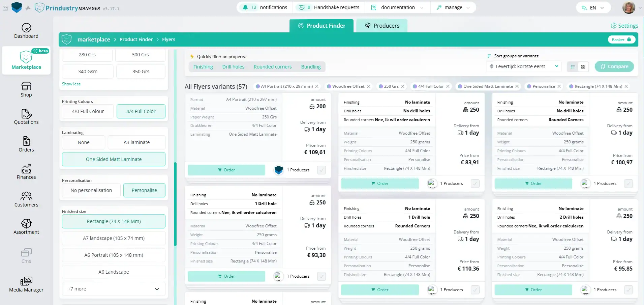Order the €109,61 flyer variant

[226, 170]
